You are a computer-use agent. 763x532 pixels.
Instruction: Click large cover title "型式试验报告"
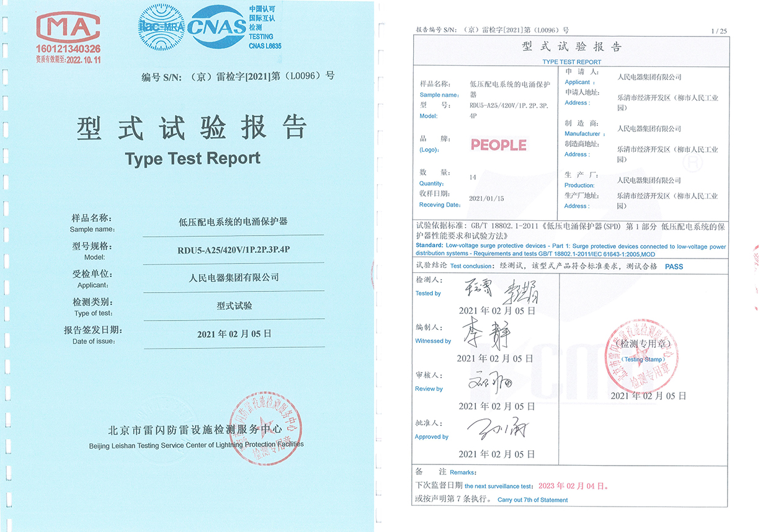tap(193, 128)
